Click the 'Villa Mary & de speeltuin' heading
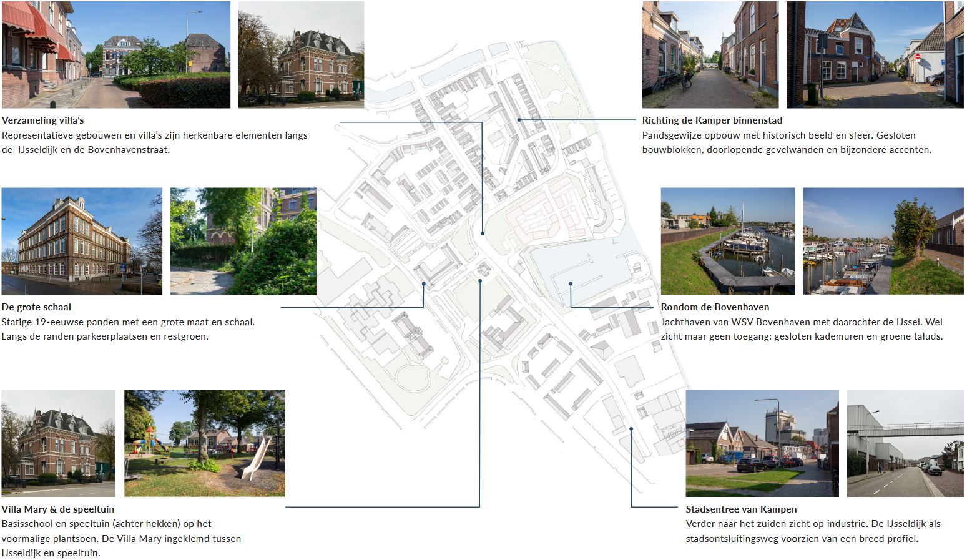Image resolution: width=967 pixels, height=560 pixels. pos(57,509)
